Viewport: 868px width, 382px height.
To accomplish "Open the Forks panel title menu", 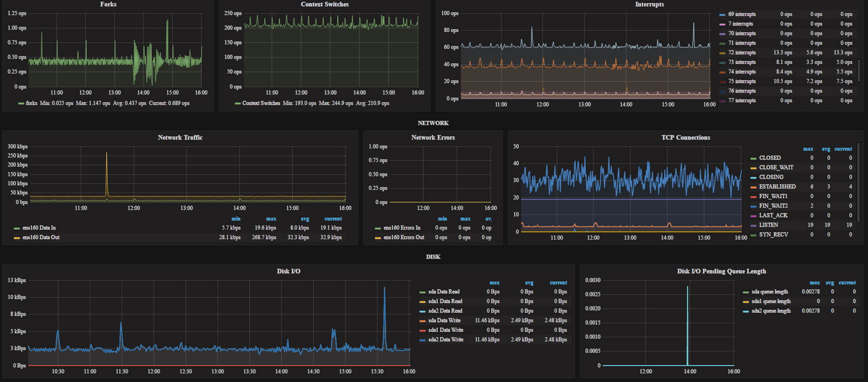I will point(108,4).
